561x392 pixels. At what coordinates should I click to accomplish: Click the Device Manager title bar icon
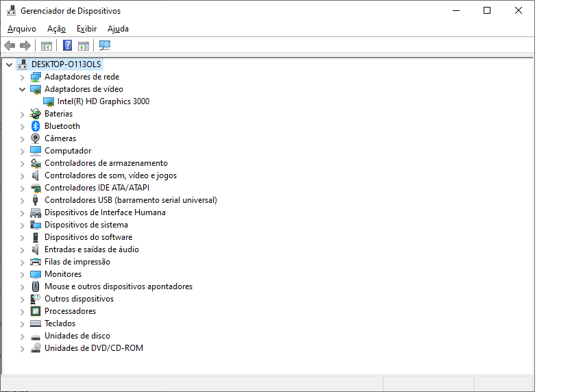click(x=12, y=11)
